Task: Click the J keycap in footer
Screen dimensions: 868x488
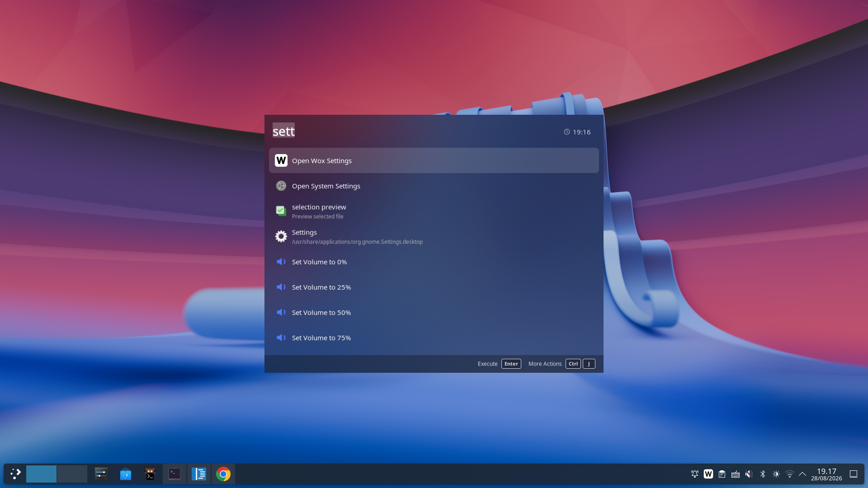Action: (589, 364)
